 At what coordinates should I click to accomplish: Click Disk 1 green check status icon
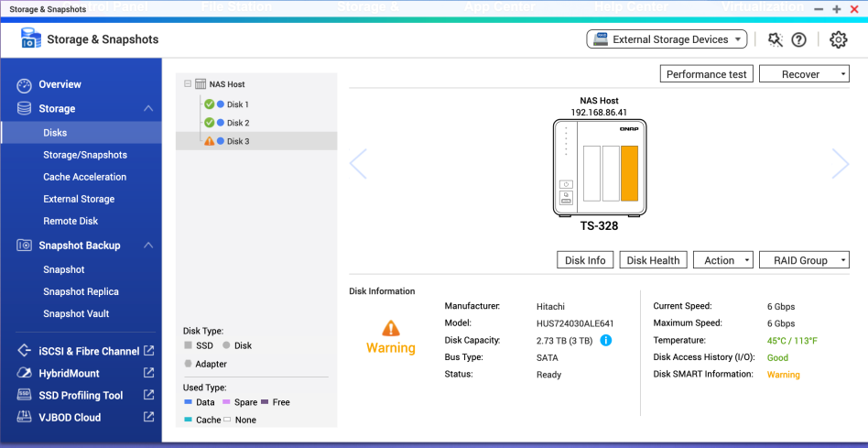pos(210,104)
